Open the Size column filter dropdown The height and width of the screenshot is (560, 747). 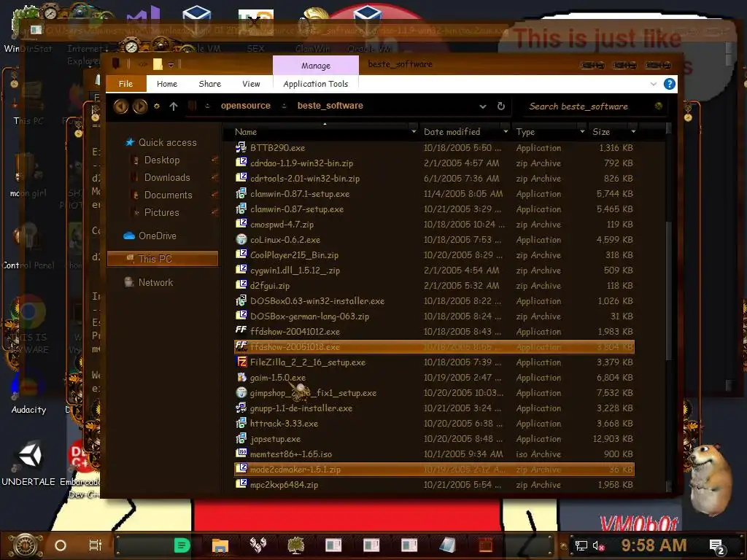click(x=632, y=131)
